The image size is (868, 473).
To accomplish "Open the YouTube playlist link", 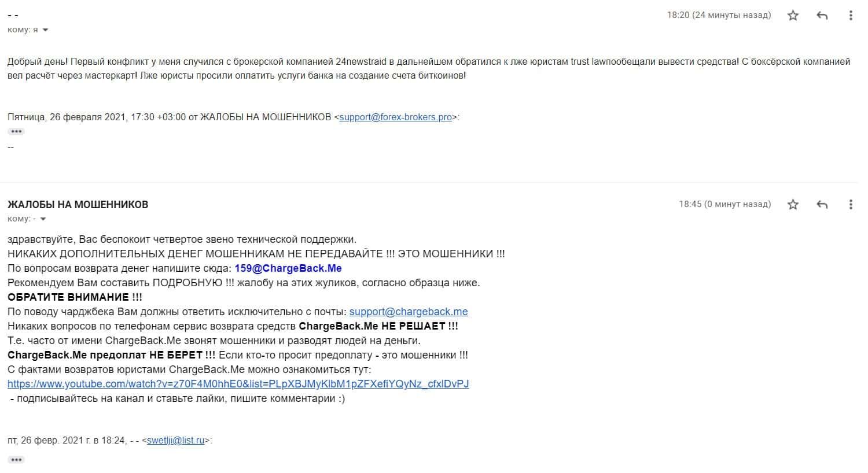I will coord(238,384).
